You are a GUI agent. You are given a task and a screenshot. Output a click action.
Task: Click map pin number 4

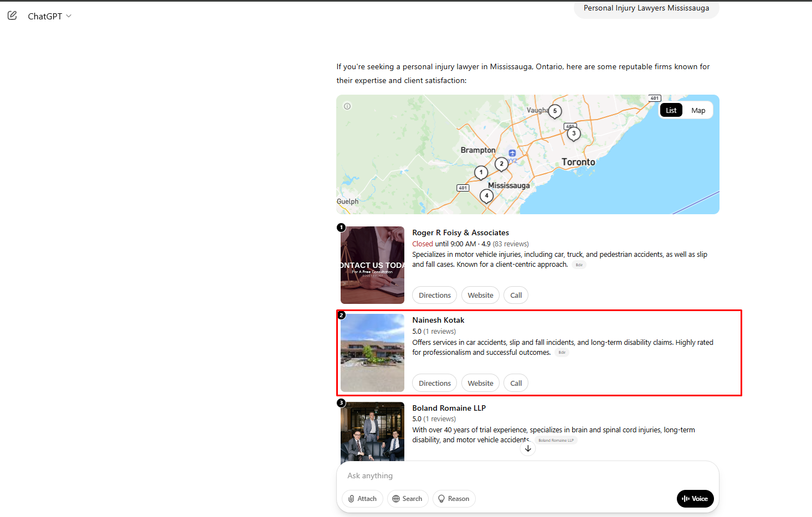click(486, 195)
